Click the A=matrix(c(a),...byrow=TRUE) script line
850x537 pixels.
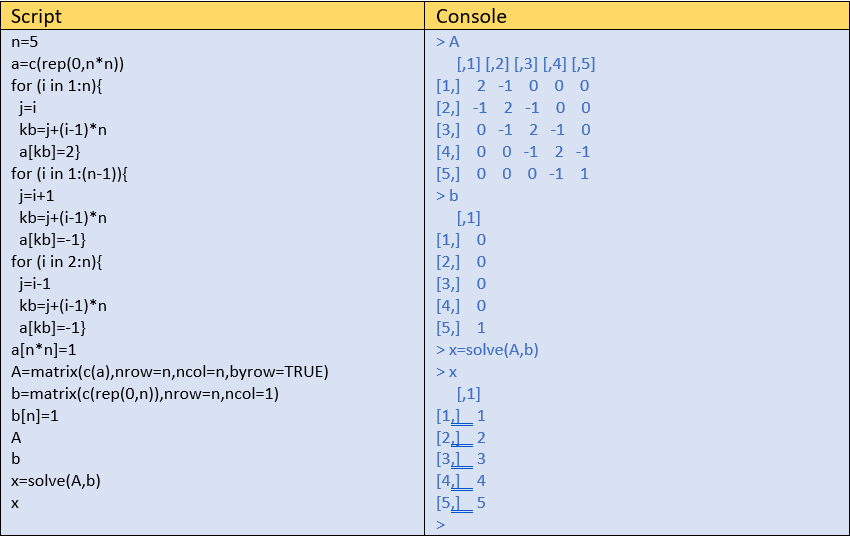pos(170,371)
